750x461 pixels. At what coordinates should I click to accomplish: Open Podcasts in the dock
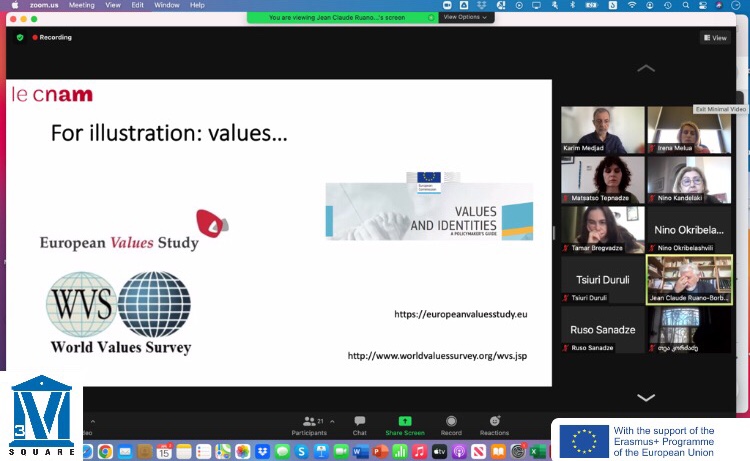459,451
